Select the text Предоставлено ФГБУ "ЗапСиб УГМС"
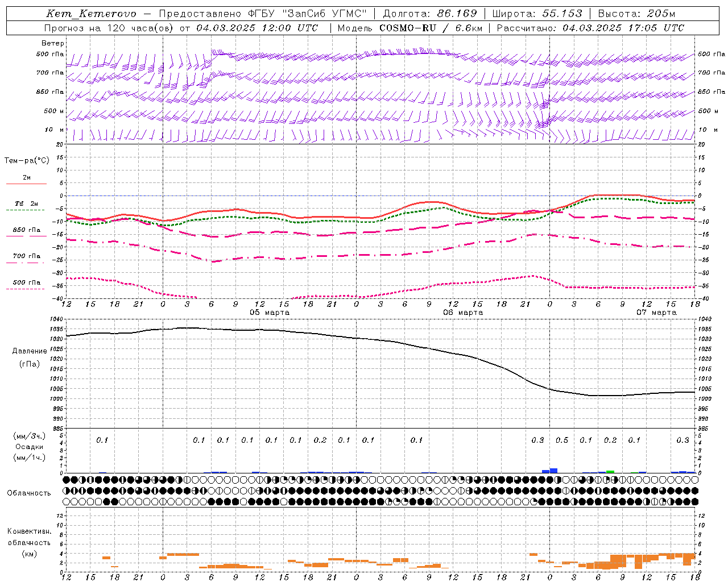The image size is (728, 582). [263, 14]
